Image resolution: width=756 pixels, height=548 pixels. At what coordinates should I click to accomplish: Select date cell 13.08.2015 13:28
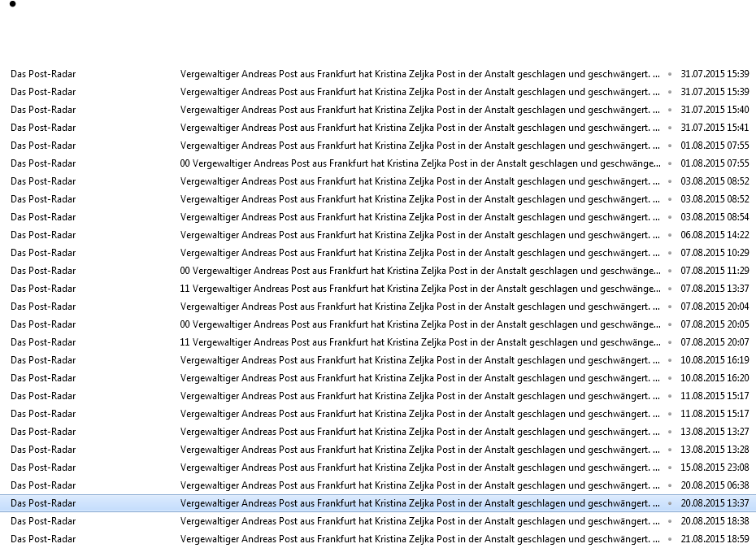point(715,450)
